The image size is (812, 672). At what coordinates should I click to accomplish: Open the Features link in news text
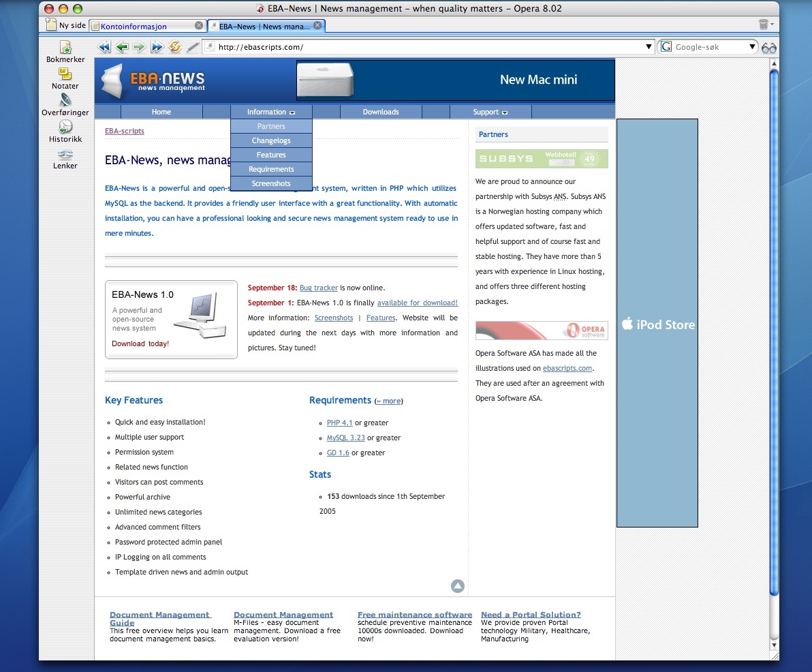[x=381, y=318]
